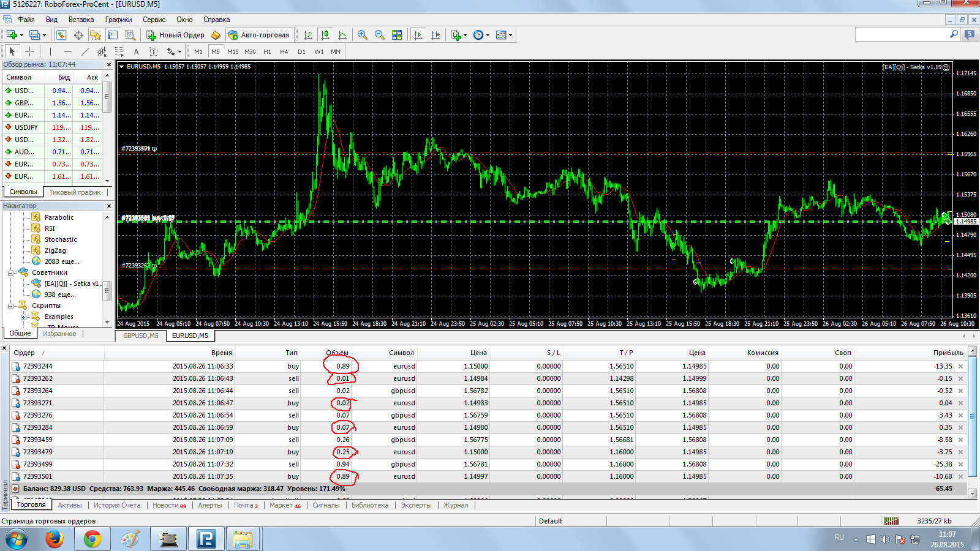Image resolution: width=980 pixels, height=551 pixels.
Task: Toggle Chart Shift
Action: click(435, 35)
